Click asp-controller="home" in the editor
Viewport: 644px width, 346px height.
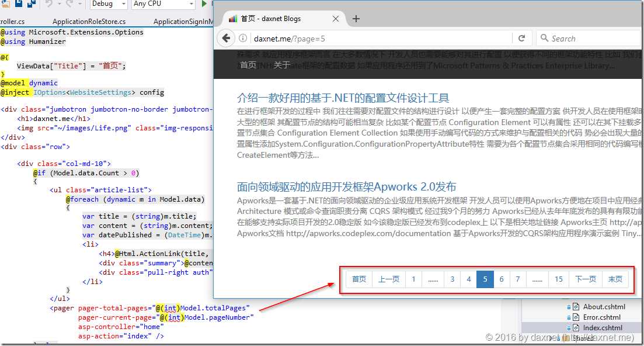point(121,327)
